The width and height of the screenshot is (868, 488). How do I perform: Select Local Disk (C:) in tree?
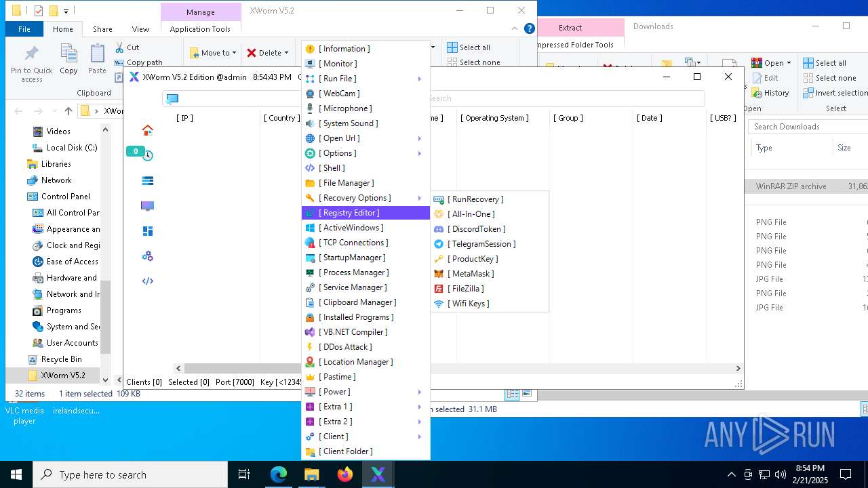64,148
